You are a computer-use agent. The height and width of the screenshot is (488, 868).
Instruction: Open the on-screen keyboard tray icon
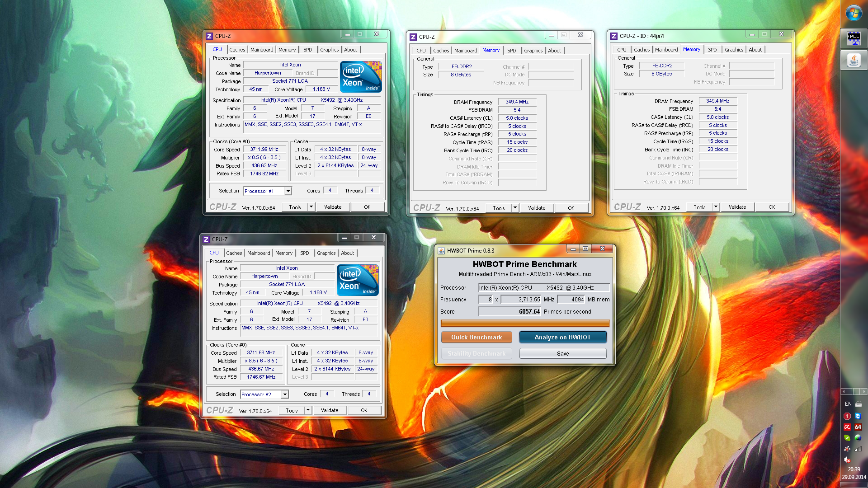(859, 404)
